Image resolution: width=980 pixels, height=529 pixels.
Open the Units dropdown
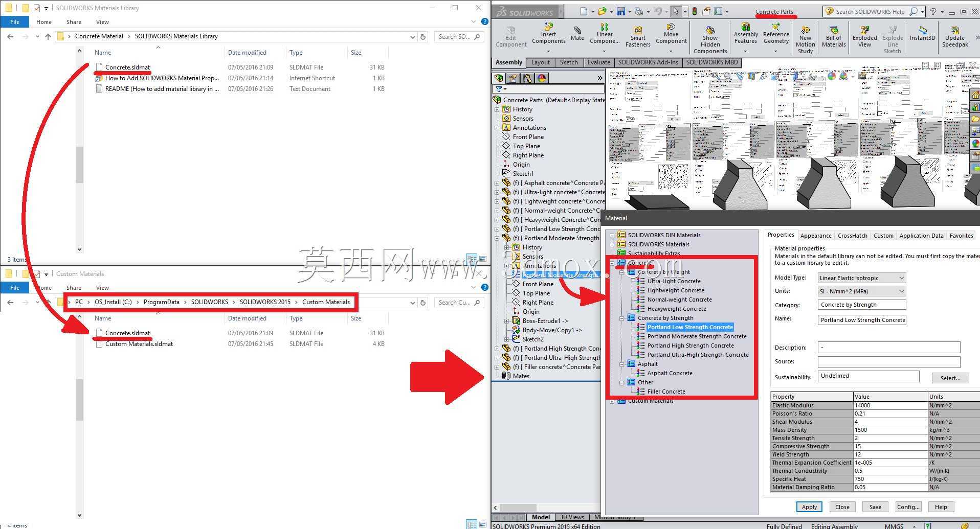tap(861, 291)
